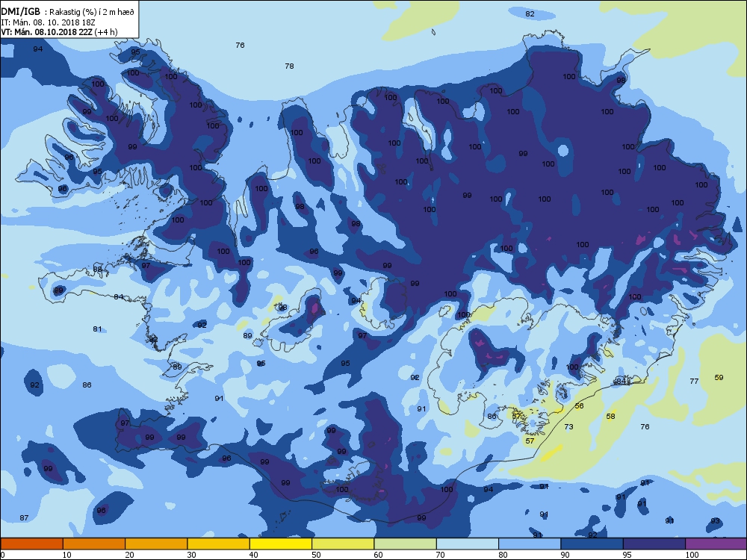Select the purple 100+ legend swatch
The image size is (747, 560).
coord(716,544)
